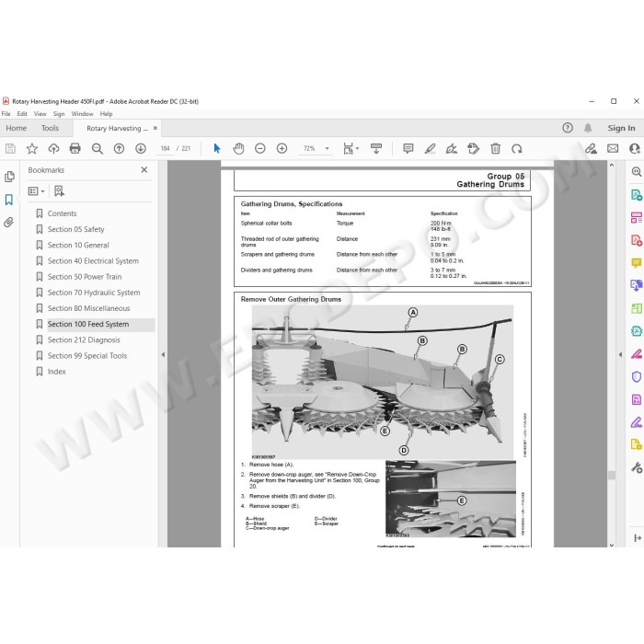Screen dimensions: 644x644
Task: Open the Edit menu
Action: tap(22, 114)
